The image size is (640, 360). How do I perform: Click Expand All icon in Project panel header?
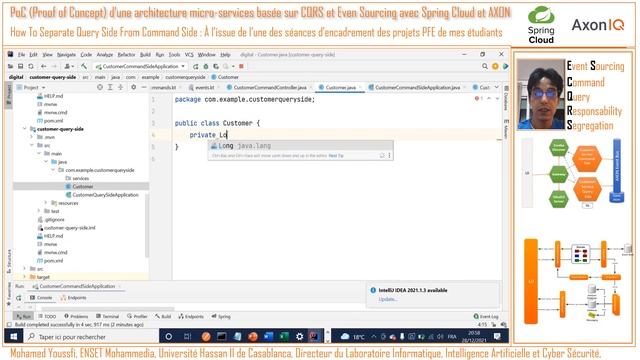pos(110,87)
